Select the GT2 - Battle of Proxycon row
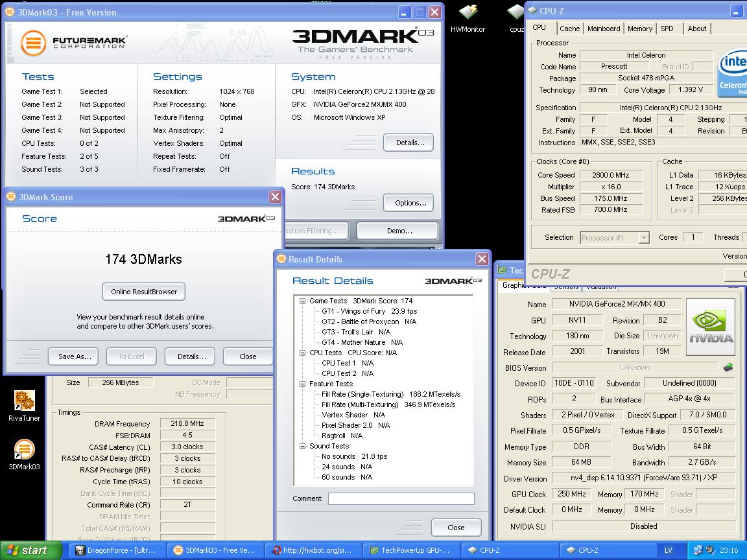747x560 pixels. click(x=369, y=322)
